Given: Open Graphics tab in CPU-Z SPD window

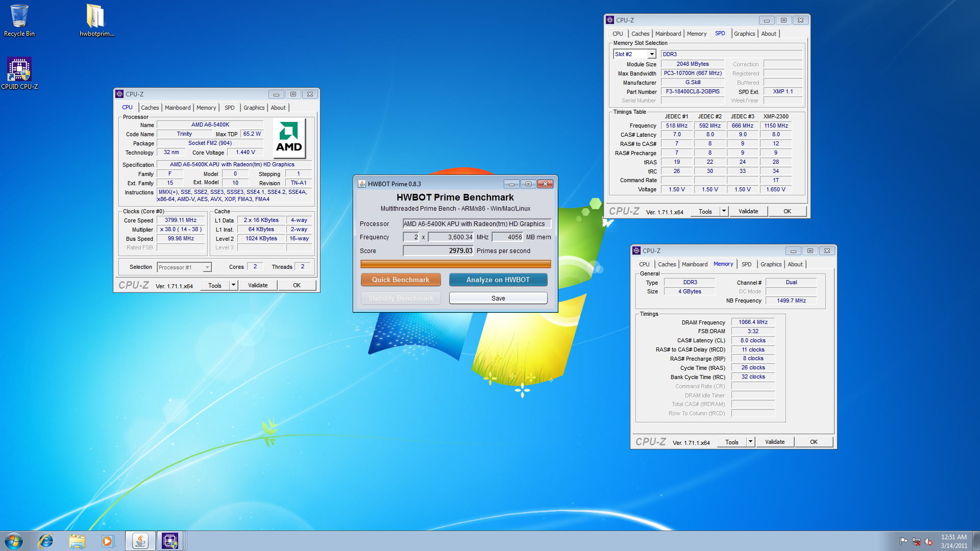Looking at the screenshot, I should click(744, 34).
